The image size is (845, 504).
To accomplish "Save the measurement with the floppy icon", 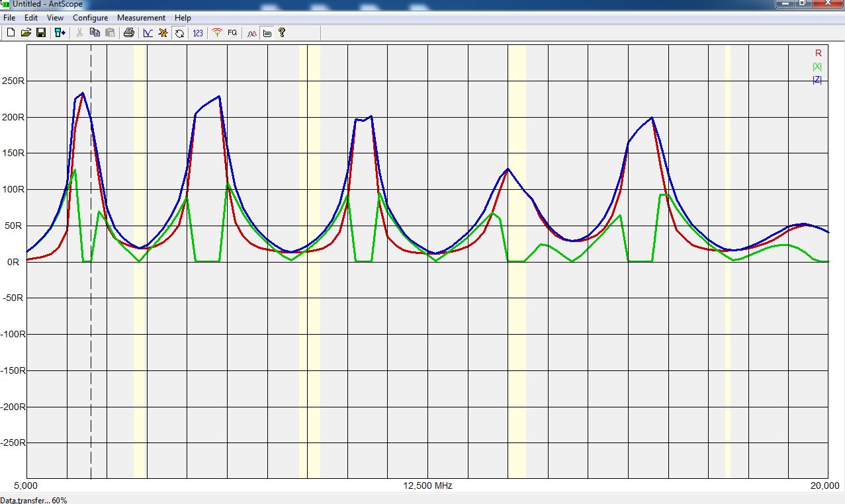I will (40, 32).
